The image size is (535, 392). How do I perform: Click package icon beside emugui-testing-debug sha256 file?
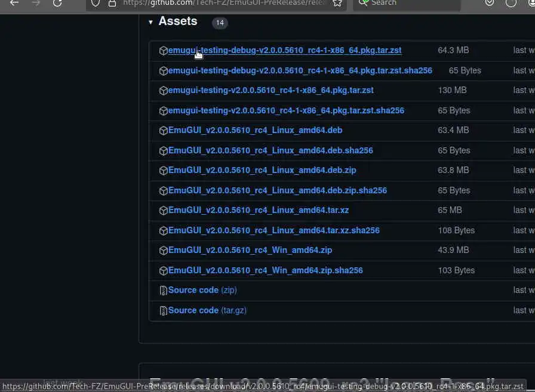(x=164, y=71)
